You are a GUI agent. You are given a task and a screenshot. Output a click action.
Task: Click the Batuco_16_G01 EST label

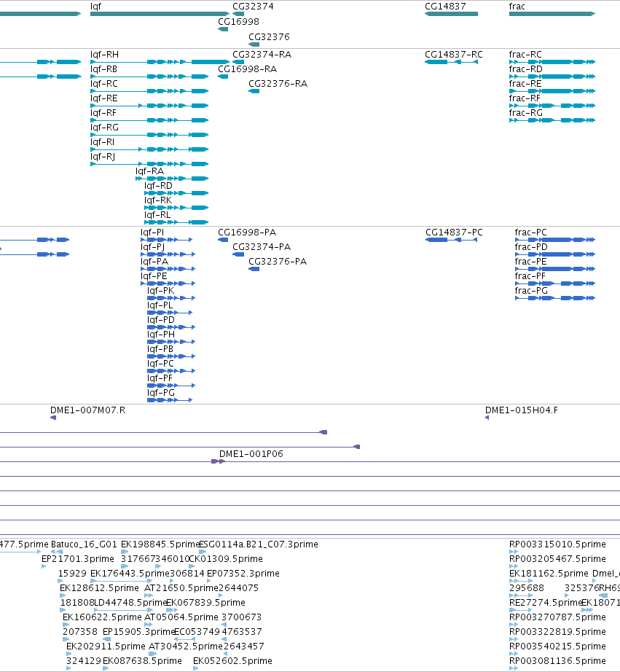(84, 544)
